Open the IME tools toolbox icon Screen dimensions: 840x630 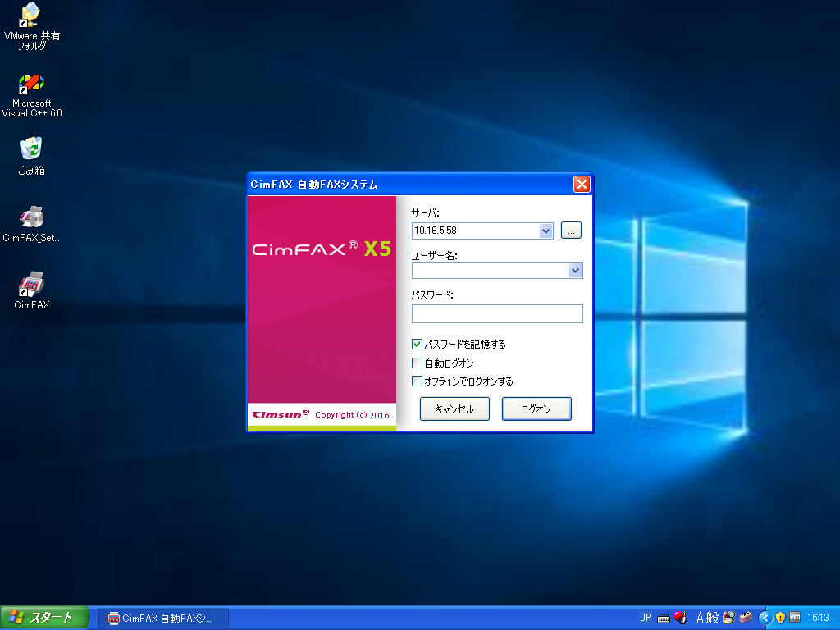click(746, 618)
